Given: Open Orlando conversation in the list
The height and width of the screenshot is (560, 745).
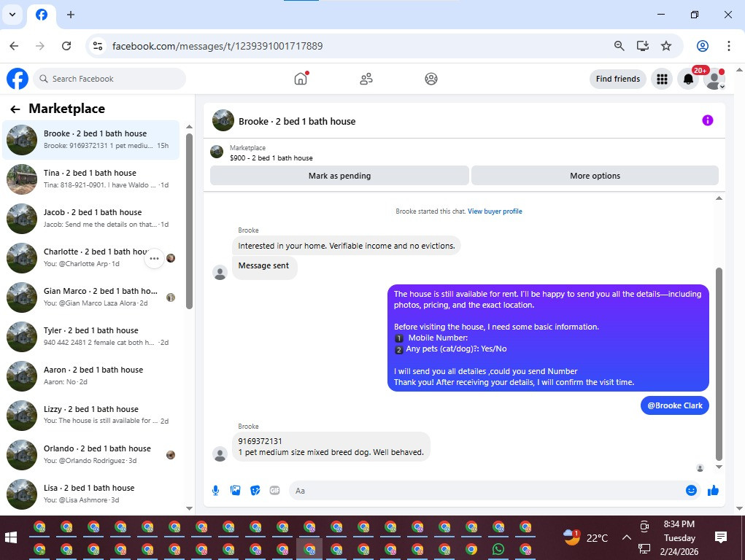Looking at the screenshot, I should (90, 454).
